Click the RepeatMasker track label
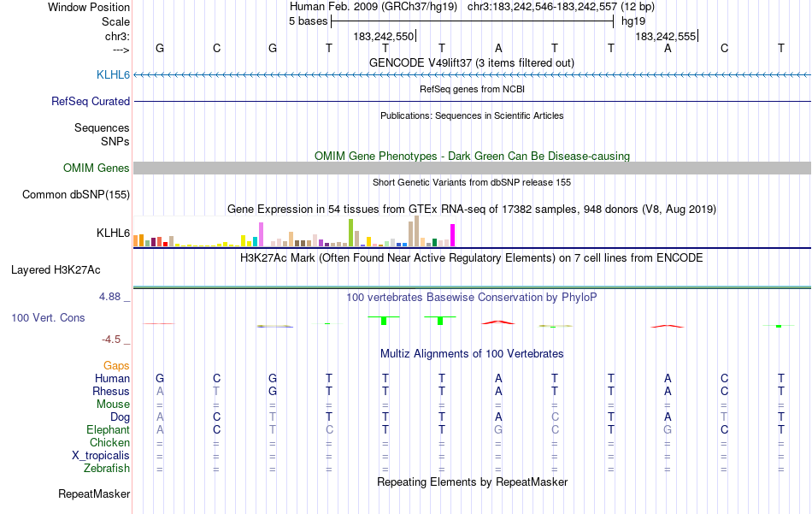812x514 pixels. click(94, 493)
